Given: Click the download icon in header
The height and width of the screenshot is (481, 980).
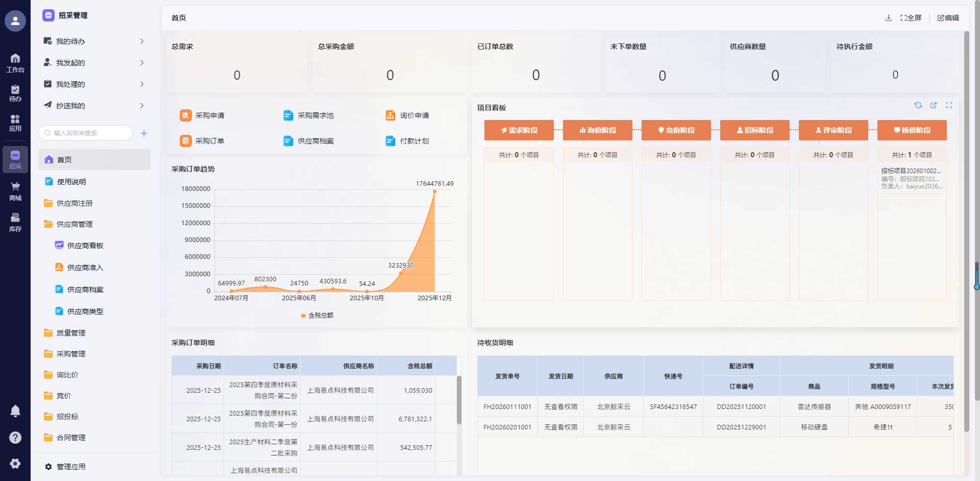Looking at the screenshot, I should point(889,18).
